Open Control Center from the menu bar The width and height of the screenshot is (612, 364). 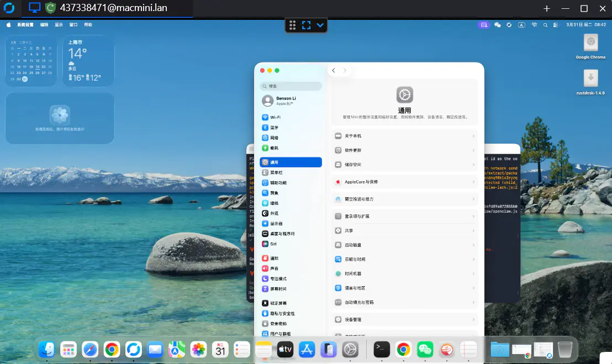555,24
